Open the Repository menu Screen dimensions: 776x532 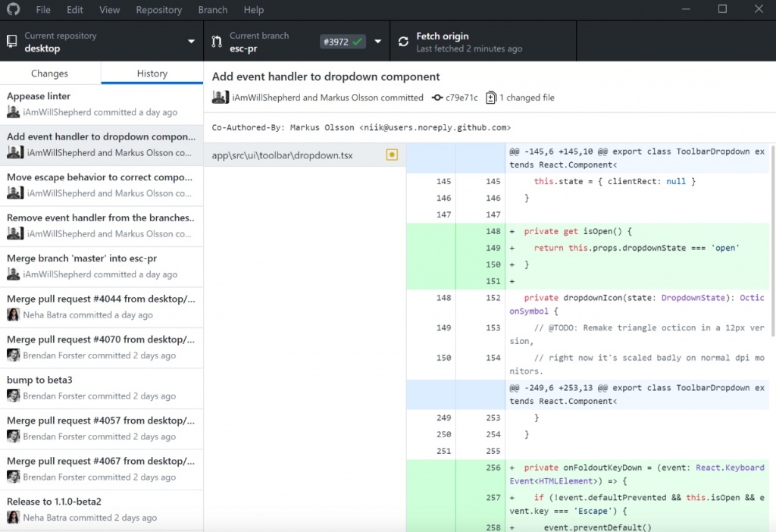point(158,10)
